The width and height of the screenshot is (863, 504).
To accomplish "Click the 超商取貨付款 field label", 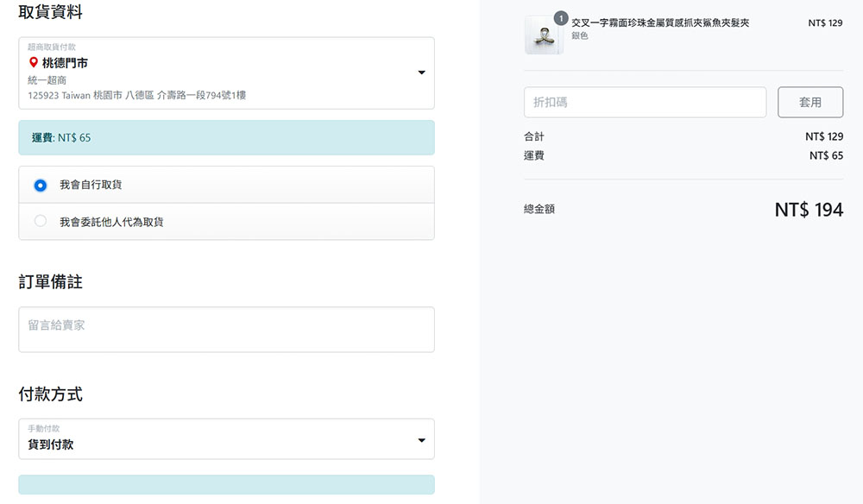I will tap(52, 47).
